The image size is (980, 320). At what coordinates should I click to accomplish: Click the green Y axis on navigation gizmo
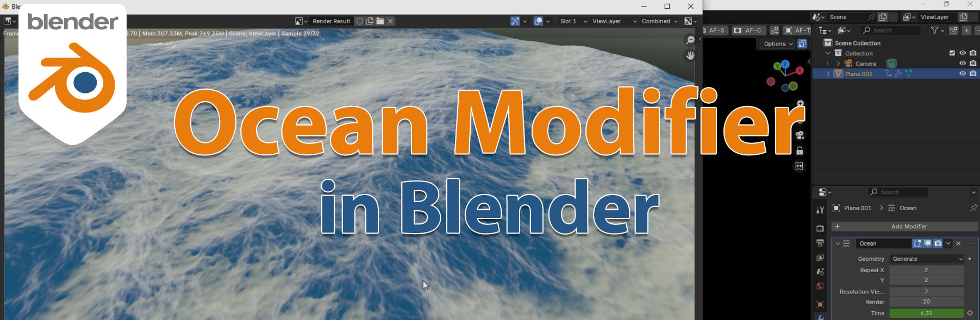(777, 66)
